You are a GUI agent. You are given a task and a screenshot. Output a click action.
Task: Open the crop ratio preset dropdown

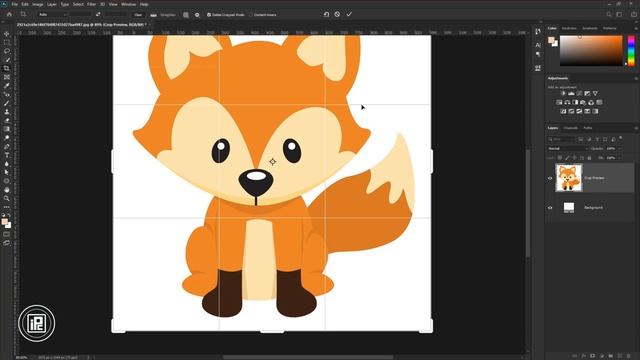coord(51,15)
